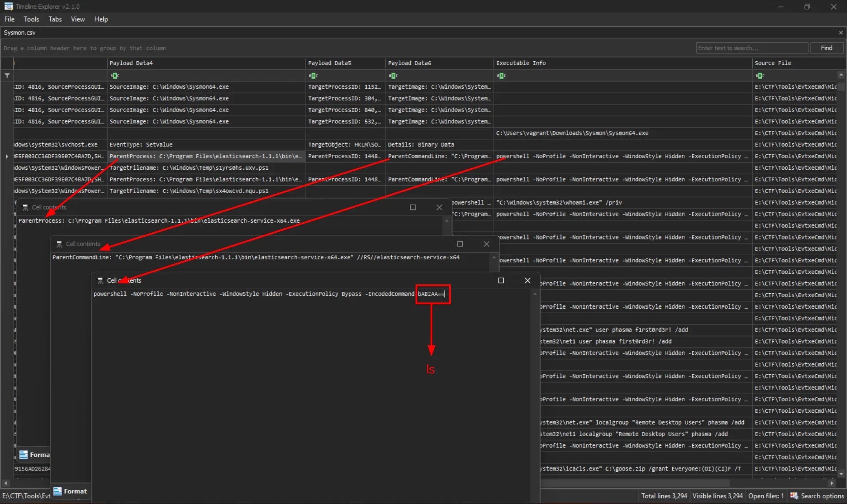Viewport: 847px width, 504px height.
Task: Click Search options icon in status bar
Action: (794, 496)
